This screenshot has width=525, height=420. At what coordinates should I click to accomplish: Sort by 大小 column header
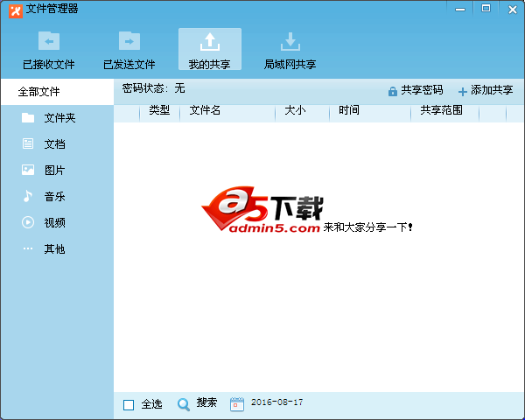point(295,110)
